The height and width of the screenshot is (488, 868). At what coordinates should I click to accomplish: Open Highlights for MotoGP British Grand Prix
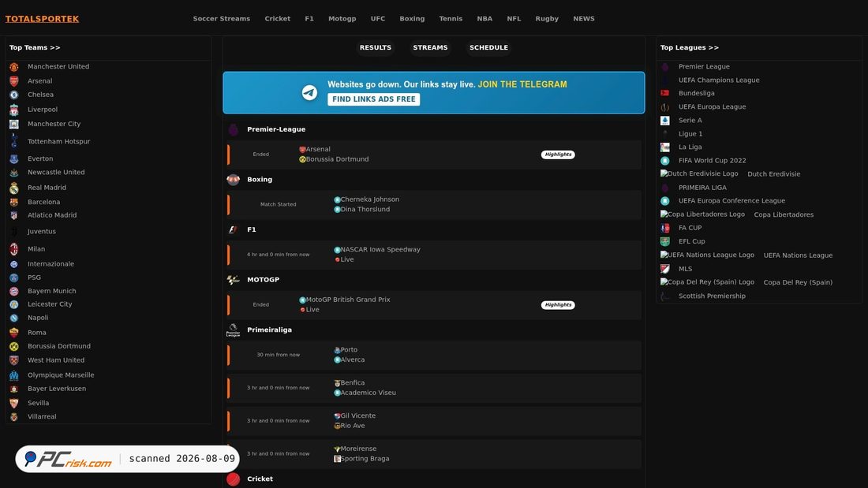tap(558, 305)
